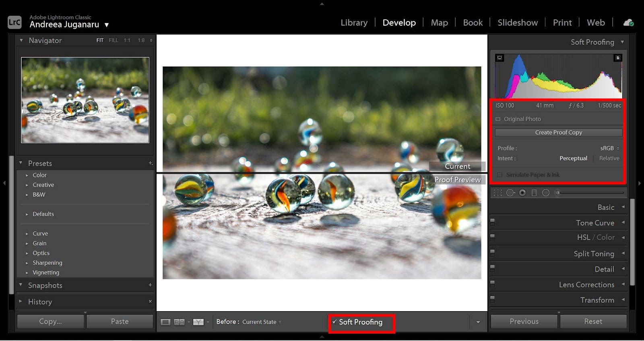Switch to the Book module
This screenshot has width=644, height=341.
click(473, 23)
